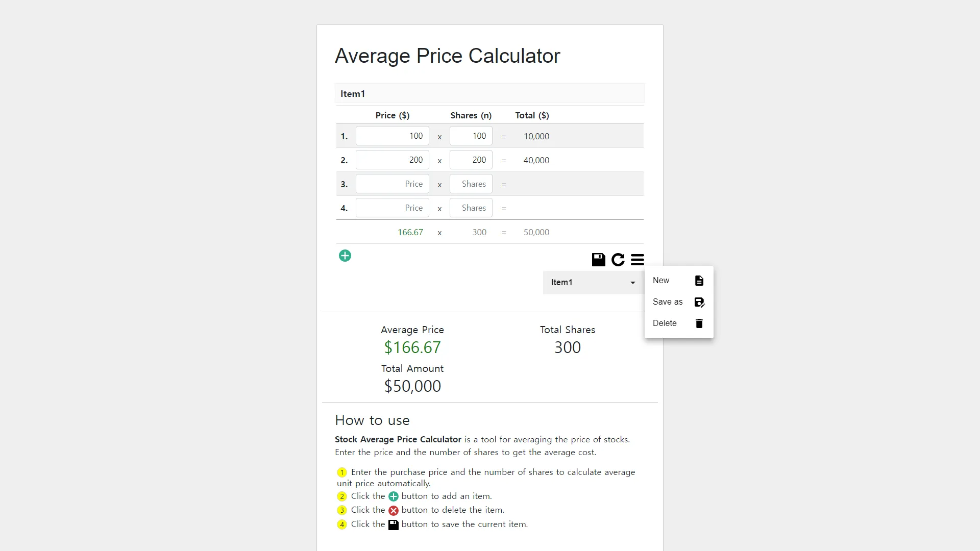Click the empty Price field in row 3

tap(393, 184)
